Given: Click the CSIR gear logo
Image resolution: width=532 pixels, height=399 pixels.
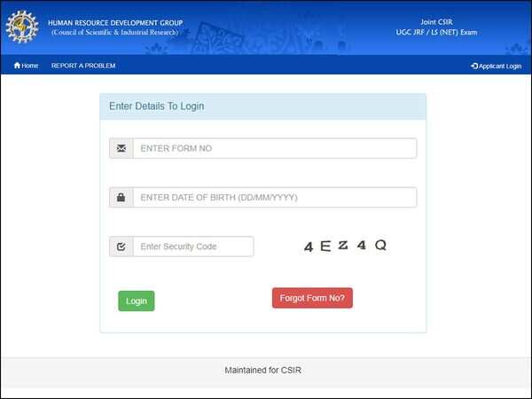Looking at the screenshot, I should coord(23,27).
